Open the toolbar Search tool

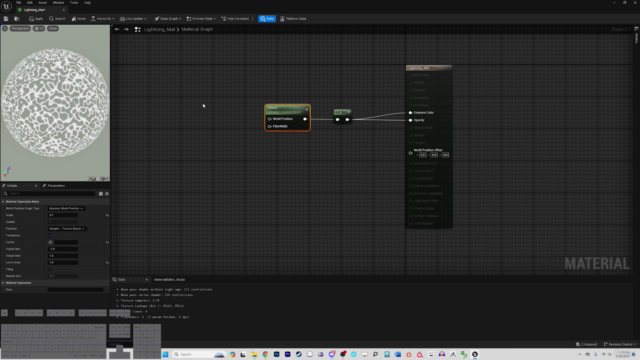[57, 19]
